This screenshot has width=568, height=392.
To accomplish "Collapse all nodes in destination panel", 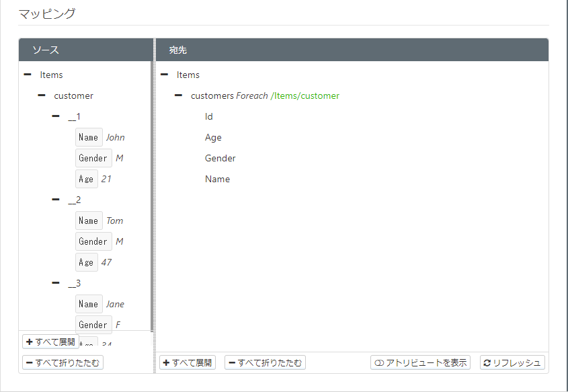I will (x=265, y=362).
